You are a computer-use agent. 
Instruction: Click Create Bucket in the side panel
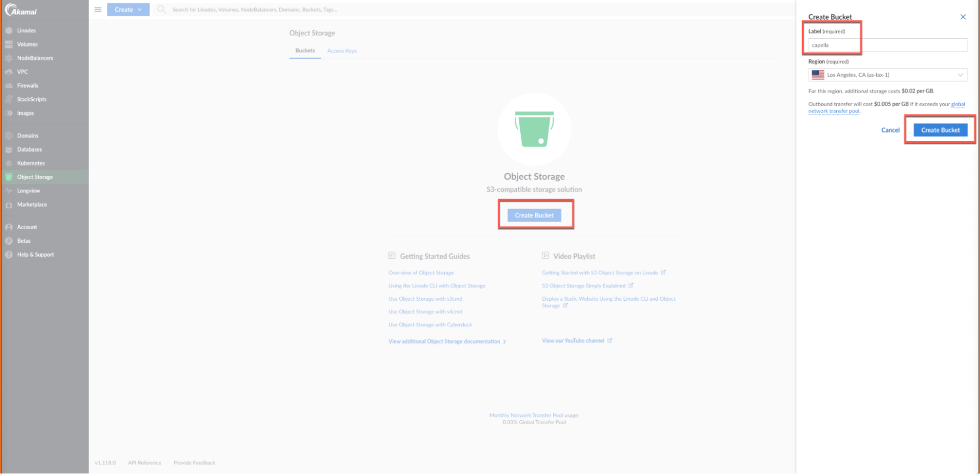click(x=940, y=130)
